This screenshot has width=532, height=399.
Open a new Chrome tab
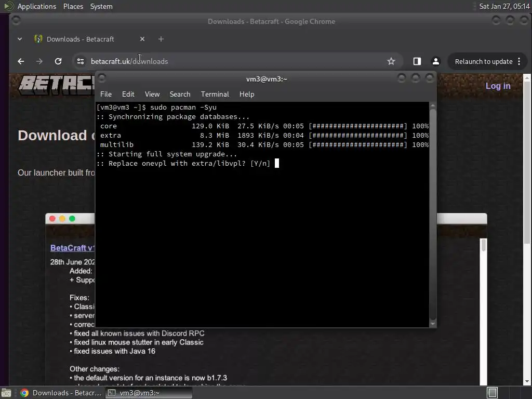pyautogui.click(x=161, y=39)
